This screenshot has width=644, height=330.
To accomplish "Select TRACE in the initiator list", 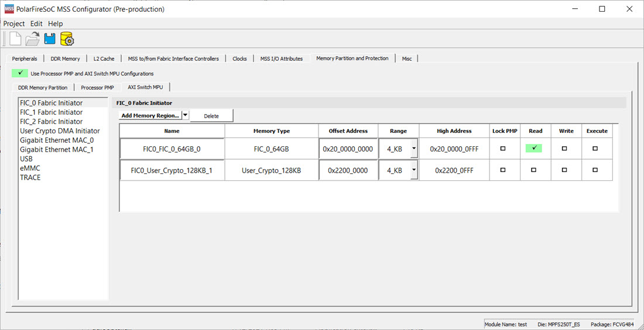I will pos(30,178).
